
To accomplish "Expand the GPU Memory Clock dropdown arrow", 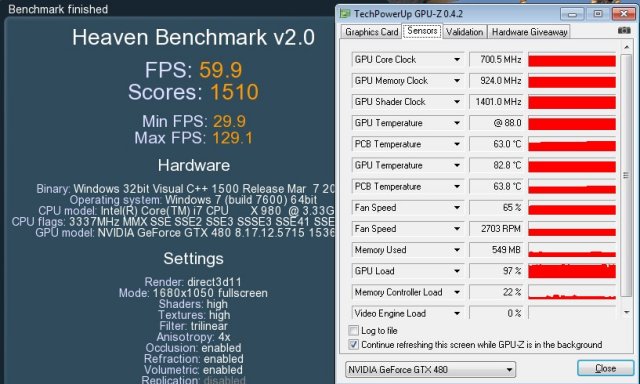I will tap(457, 81).
